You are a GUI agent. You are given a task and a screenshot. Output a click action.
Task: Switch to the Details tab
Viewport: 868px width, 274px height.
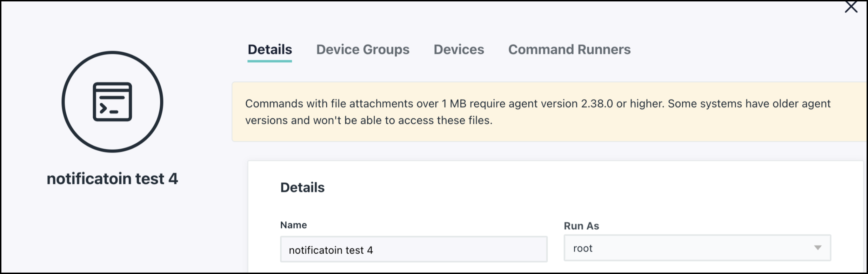coord(269,50)
